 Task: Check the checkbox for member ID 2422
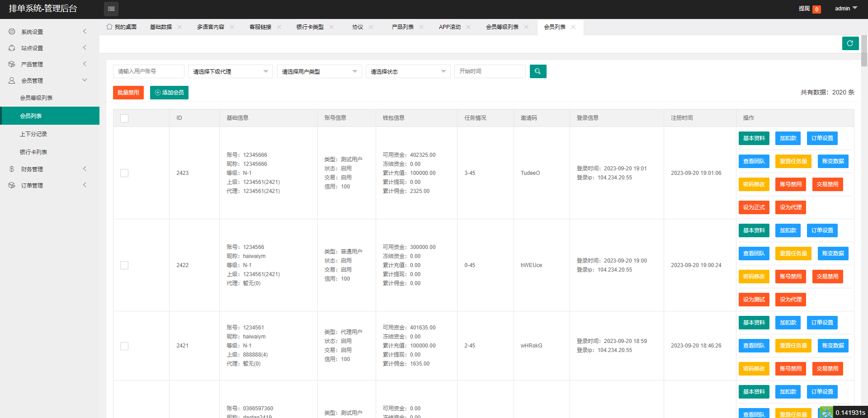click(124, 265)
